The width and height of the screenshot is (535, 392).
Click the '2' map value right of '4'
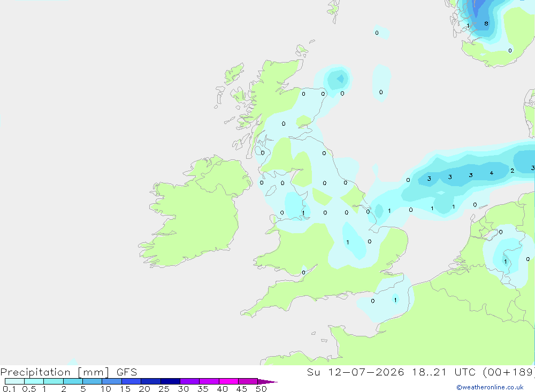tap(512, 171)
